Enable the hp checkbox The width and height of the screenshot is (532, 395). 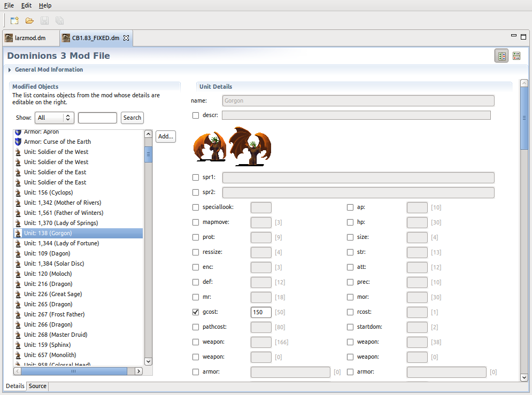pyautogui.click(x=350, y=222)
